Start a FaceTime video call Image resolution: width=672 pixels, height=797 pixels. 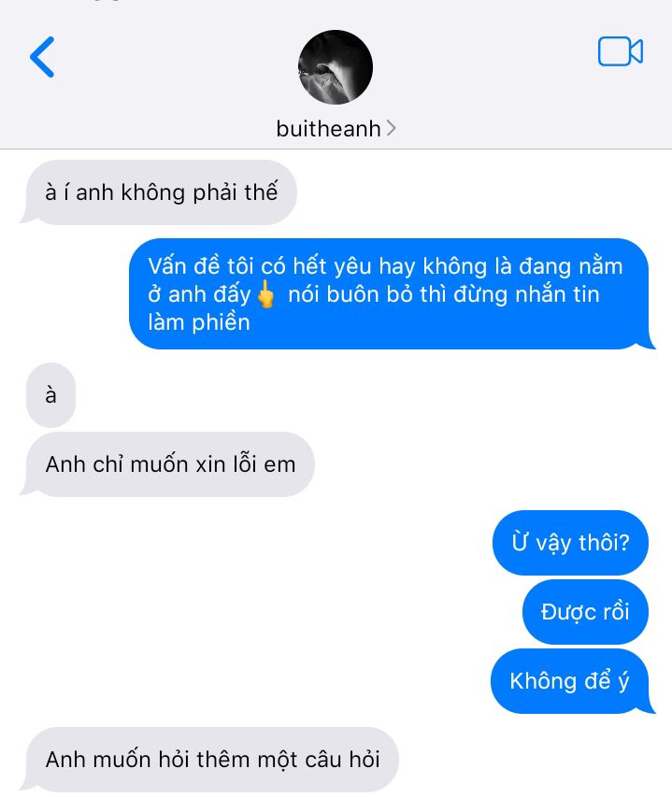click(621, 51)
